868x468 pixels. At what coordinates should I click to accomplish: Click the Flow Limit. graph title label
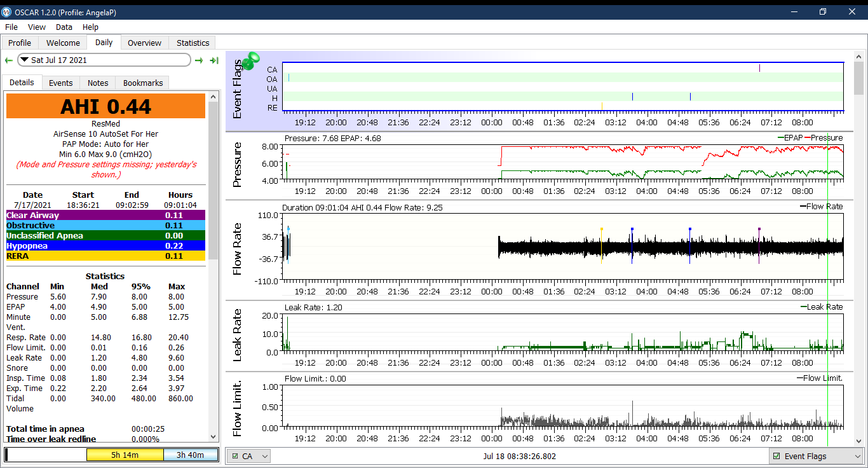pos(238,409)
